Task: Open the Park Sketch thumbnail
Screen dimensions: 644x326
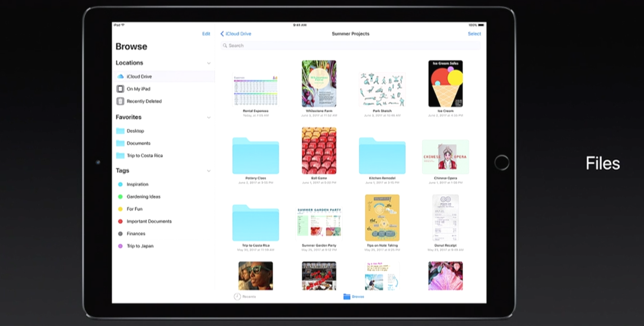Action: click(382, 90)
